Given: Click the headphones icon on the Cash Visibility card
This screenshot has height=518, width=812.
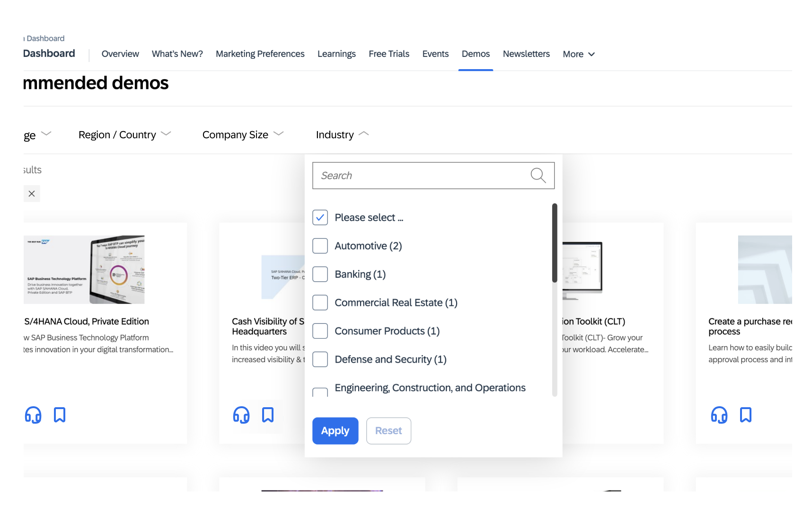Looking at the screenshot, I should (241, 416).
